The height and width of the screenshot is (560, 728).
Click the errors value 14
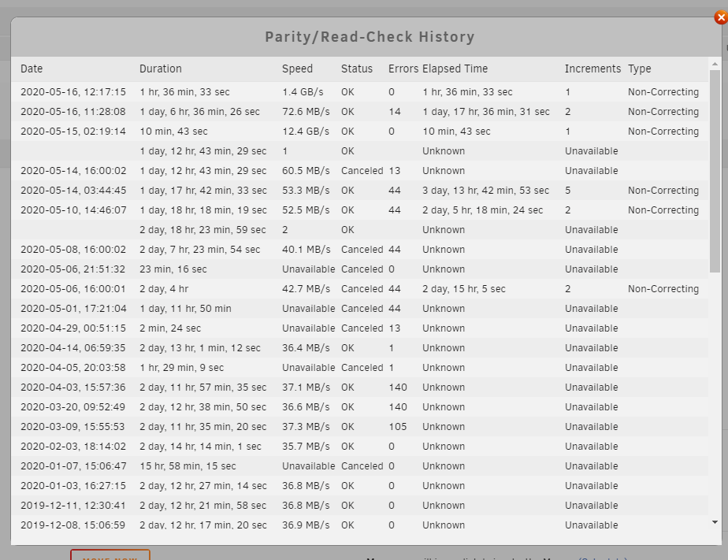tap(395, 112)
